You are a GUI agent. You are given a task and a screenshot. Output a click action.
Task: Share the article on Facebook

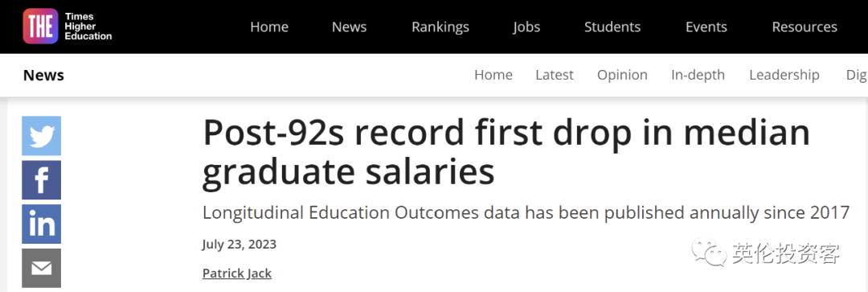(42, 180)
